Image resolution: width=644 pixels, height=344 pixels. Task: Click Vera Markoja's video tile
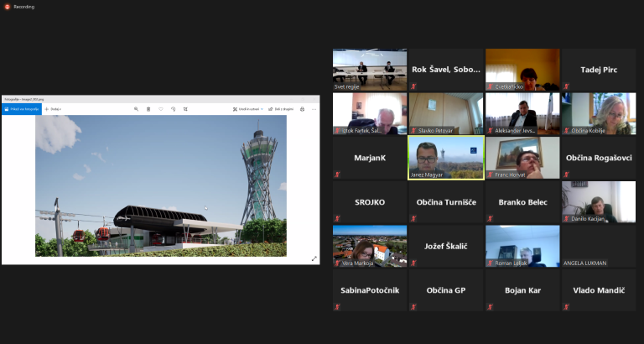370,246
